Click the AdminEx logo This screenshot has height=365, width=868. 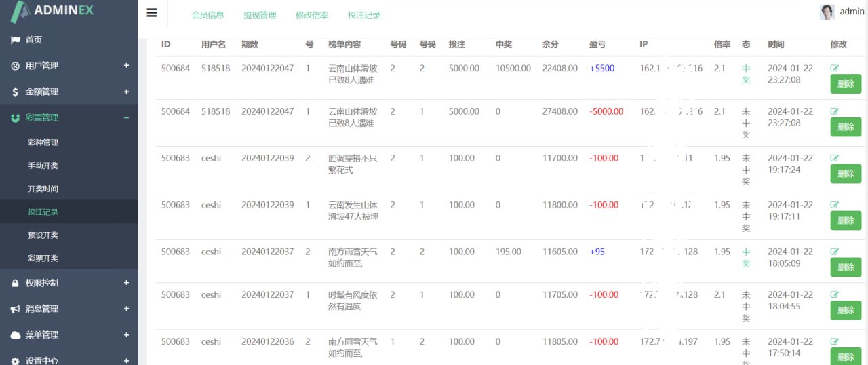point(53,11)
